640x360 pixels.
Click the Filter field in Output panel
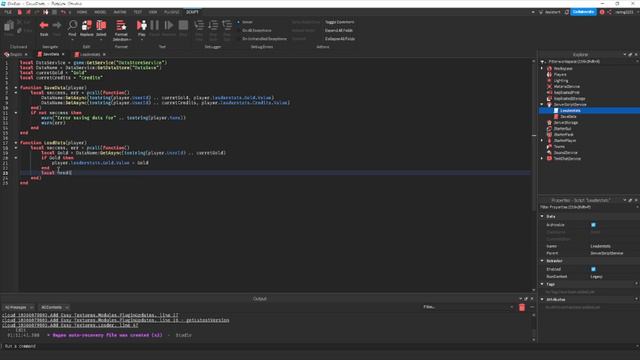tap(467, 307)
